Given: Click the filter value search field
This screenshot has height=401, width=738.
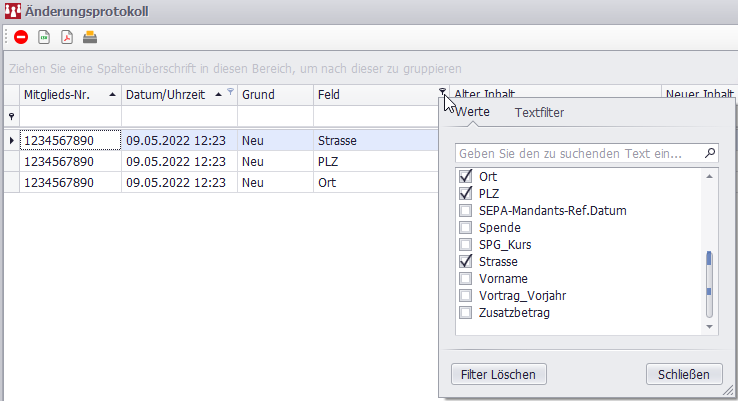Looking at the screenshot, I should tap(578, 154).
